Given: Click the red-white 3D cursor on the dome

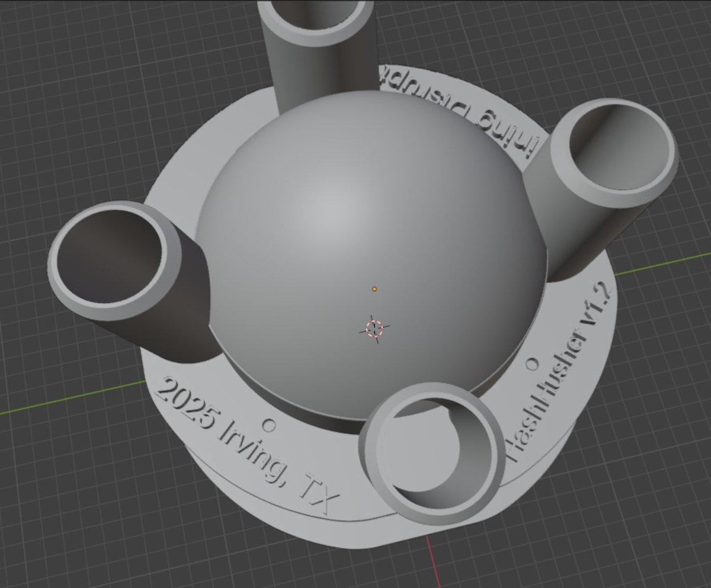Looking at the screenshot, I should [x=374, y=329].
